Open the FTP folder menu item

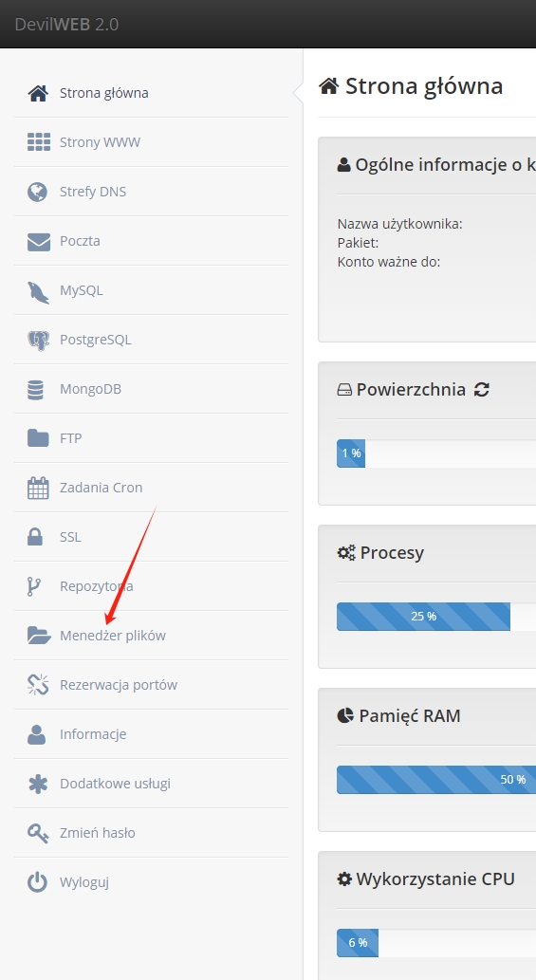(x=151, y=438)
